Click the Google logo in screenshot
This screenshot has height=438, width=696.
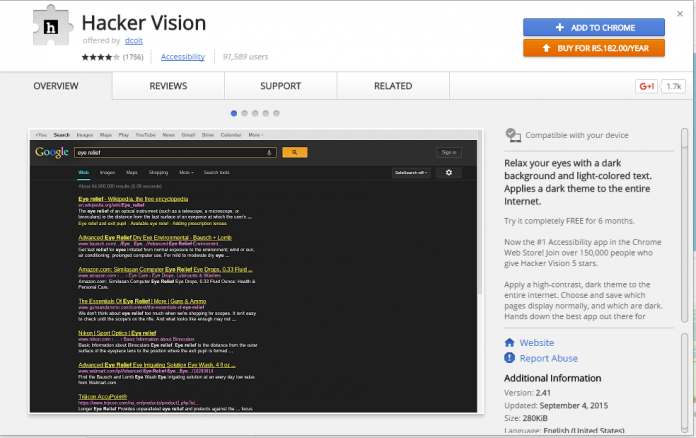(52, 152)
